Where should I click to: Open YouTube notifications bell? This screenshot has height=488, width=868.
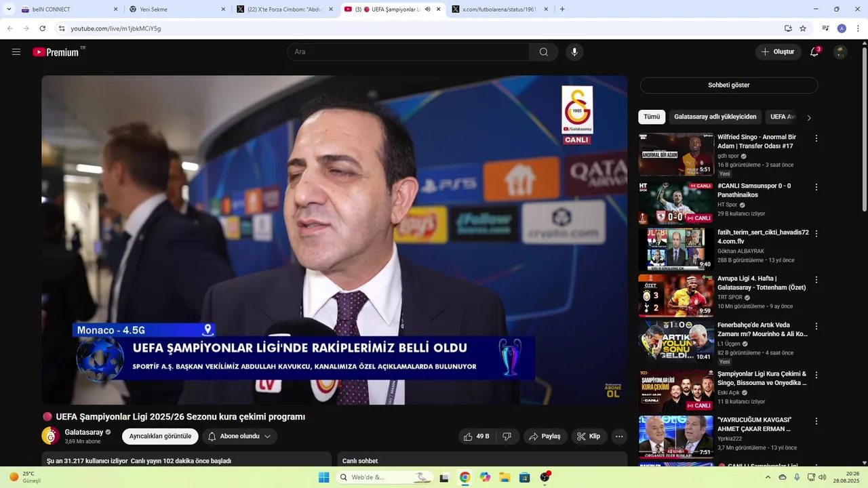tap(814, 52)
